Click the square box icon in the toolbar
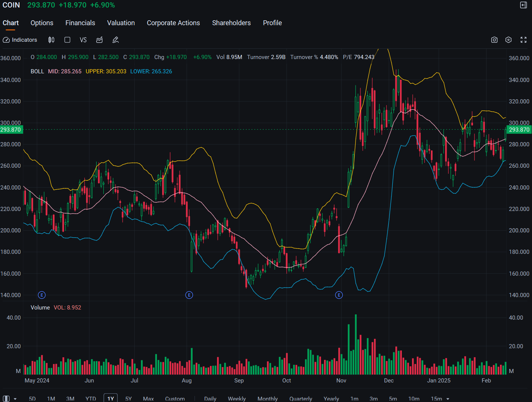Viewport: 532px width, 402px height. tap(67, 40)
